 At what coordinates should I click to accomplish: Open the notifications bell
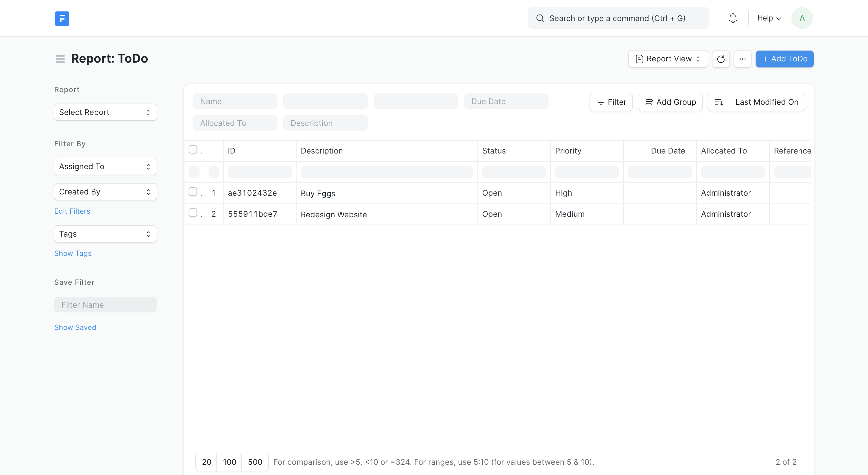pos(733,18)
